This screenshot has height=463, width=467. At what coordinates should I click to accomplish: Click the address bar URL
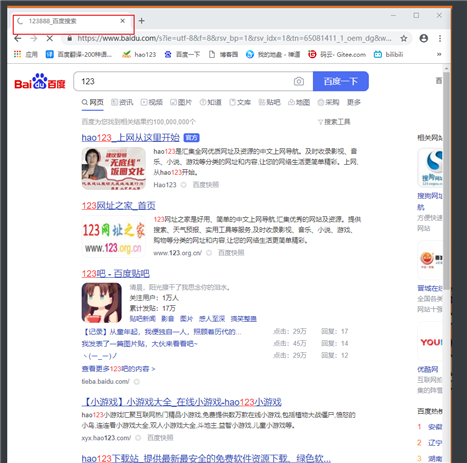tap(234, 38)
